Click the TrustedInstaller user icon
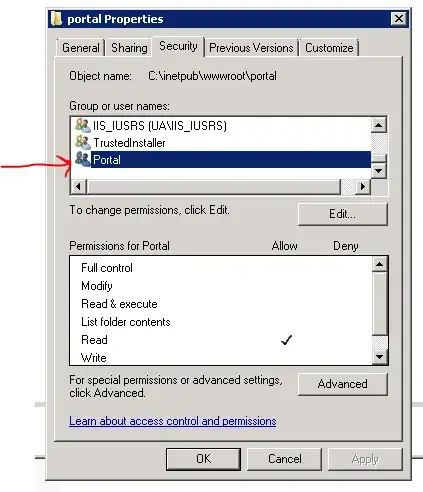The height and width of the screenshot is (492, 423). (82, 143)
